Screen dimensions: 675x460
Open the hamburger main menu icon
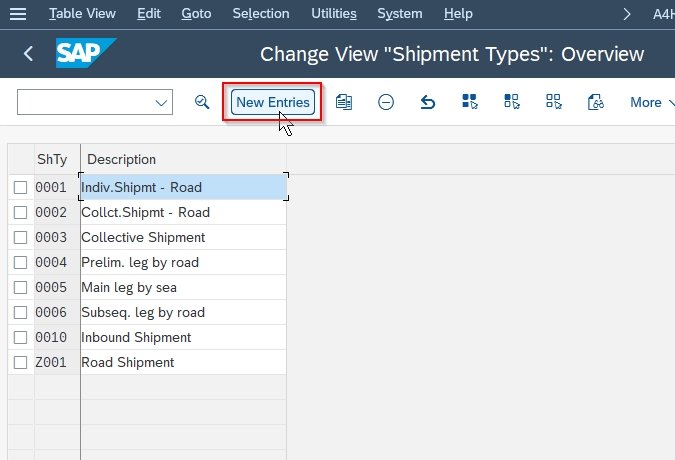18,14
